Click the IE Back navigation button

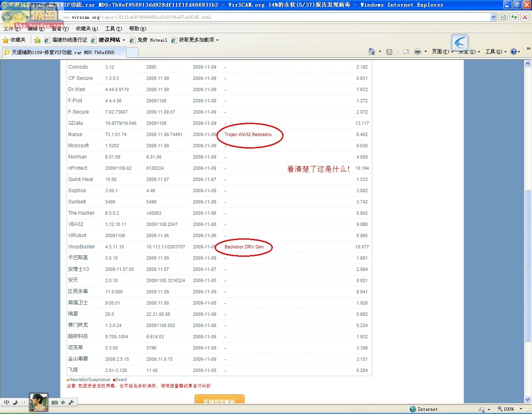click(x=7, y=17)
